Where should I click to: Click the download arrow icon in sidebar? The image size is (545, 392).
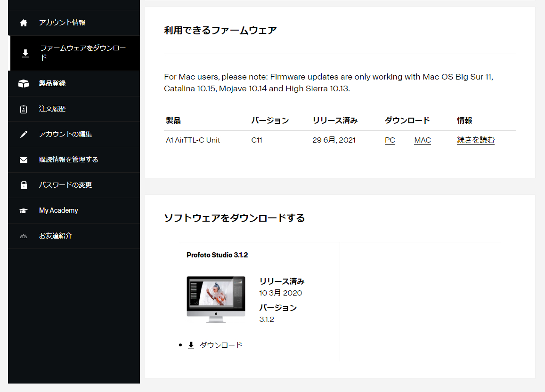(x=25, y=53)
